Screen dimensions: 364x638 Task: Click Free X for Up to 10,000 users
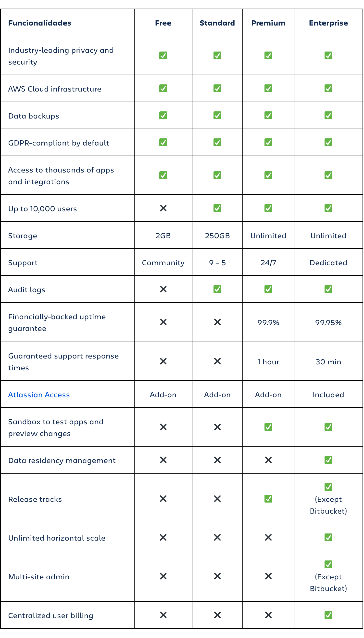pos(163,208)
